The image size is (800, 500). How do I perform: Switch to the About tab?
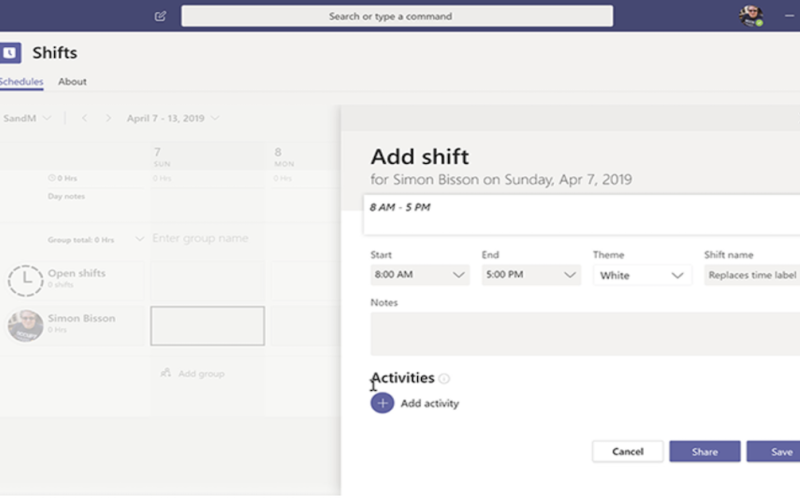[x=72, y=82]
